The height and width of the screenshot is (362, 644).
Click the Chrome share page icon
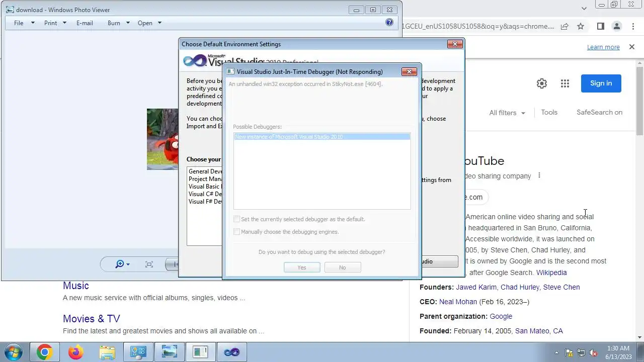click(x=565, y=26)
